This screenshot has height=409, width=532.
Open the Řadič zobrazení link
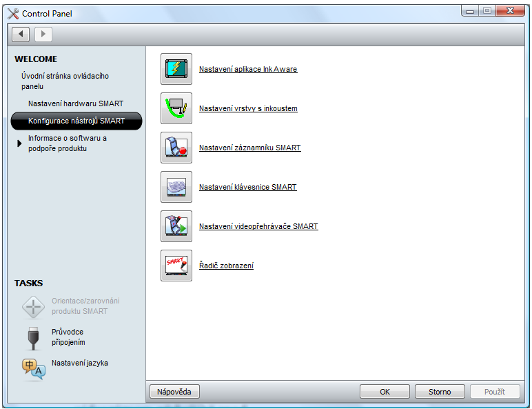coord(226,266)
